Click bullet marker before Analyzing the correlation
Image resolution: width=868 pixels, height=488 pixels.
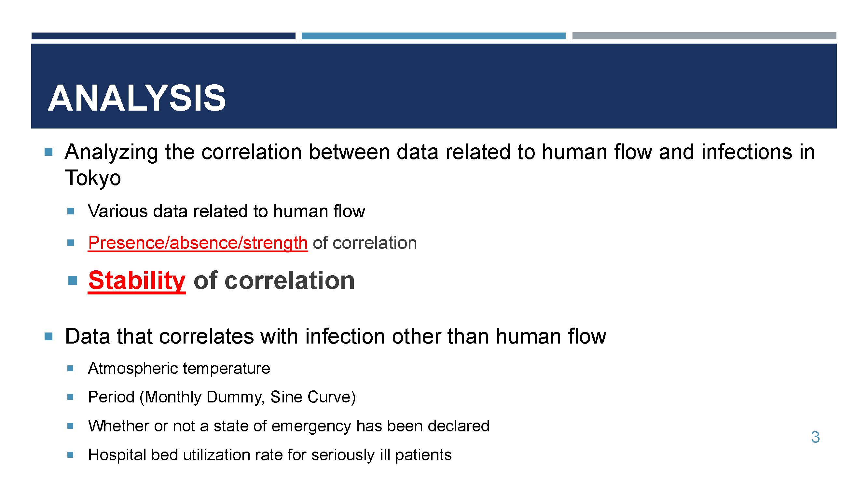click(x=48, y=152)
